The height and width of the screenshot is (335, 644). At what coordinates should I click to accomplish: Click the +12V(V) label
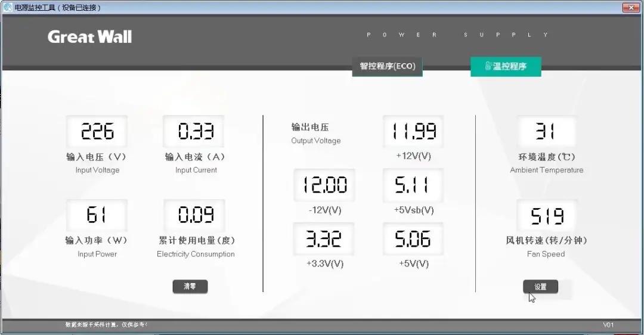pyautogui.click(x=414, y=156)
